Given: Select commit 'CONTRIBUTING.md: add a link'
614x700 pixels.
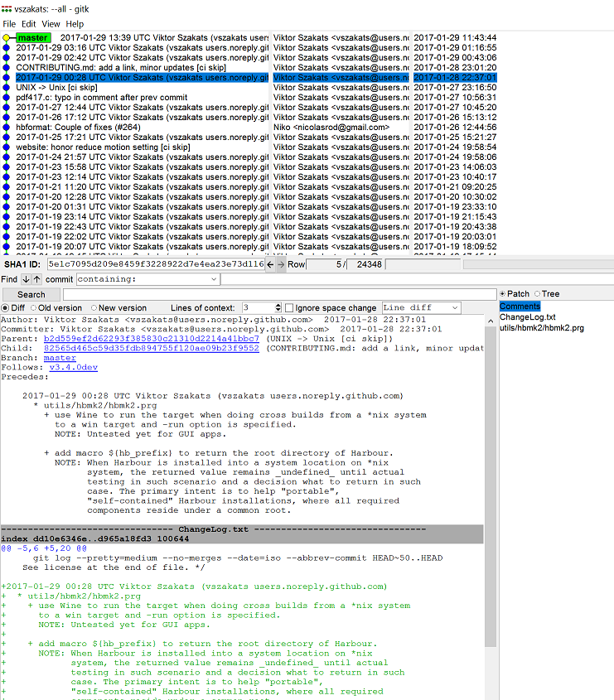Looking at the screenshot, I should [121, 68].
